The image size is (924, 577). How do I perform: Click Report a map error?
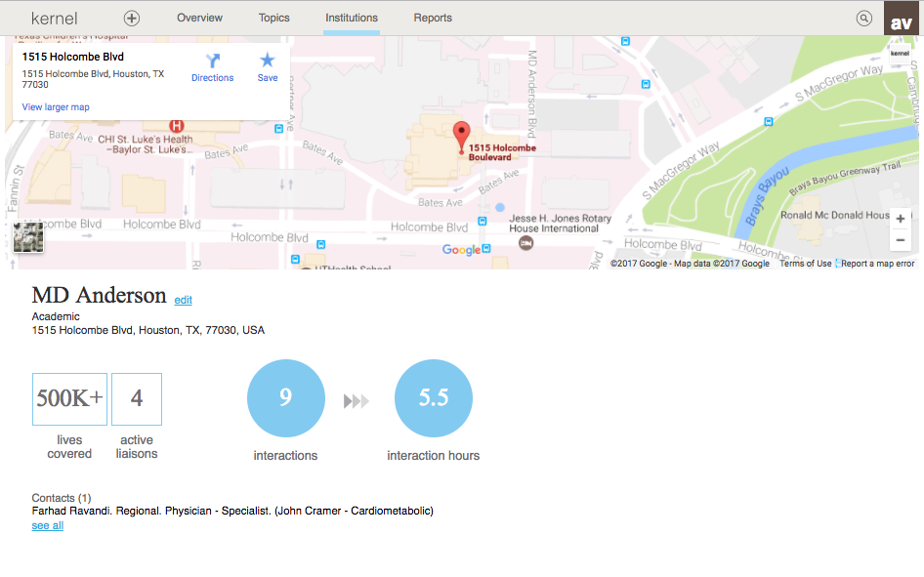(877, 264)
